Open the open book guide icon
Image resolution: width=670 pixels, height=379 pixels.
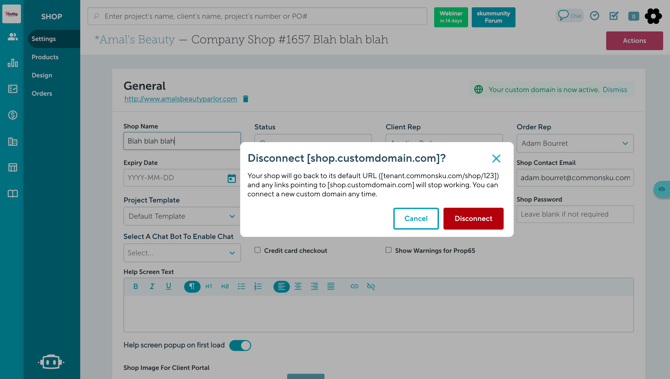point(12,194)
